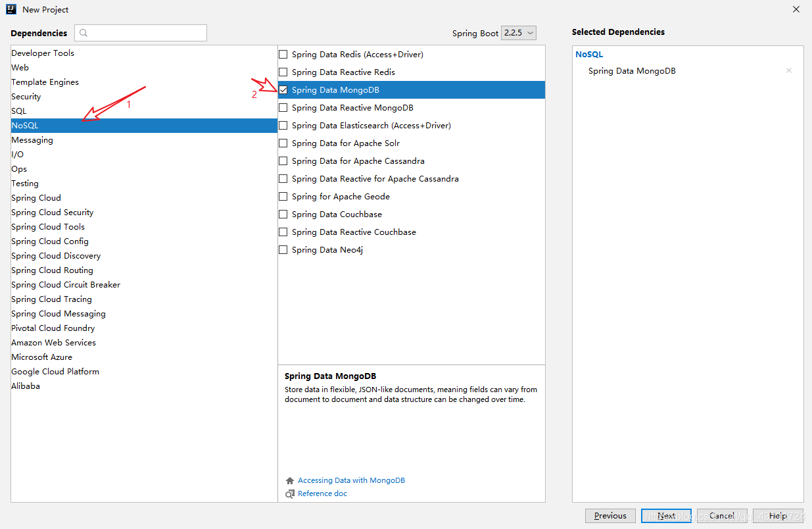Select the Spring Cloud Tracing category
This screenshot has width=812, height=529.
click(144, 299)
